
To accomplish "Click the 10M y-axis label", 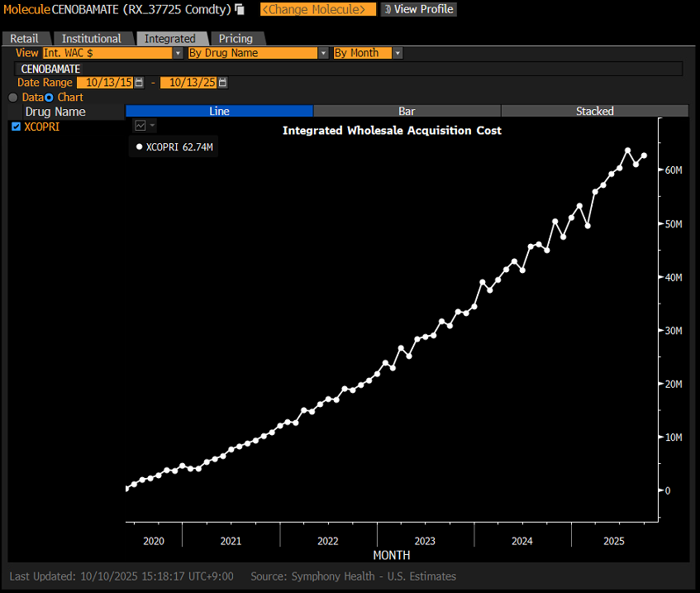I will pyautogui.click(x=674, y=437).
